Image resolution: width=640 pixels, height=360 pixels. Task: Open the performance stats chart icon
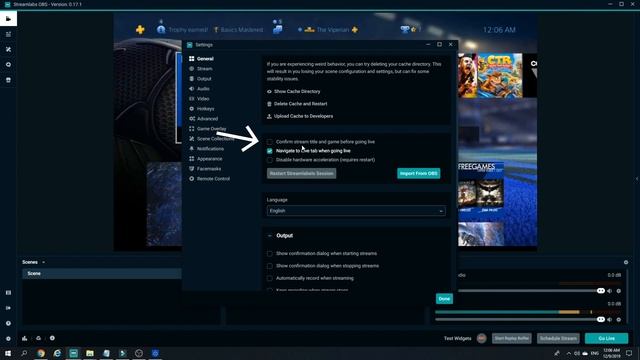(25, 338)
